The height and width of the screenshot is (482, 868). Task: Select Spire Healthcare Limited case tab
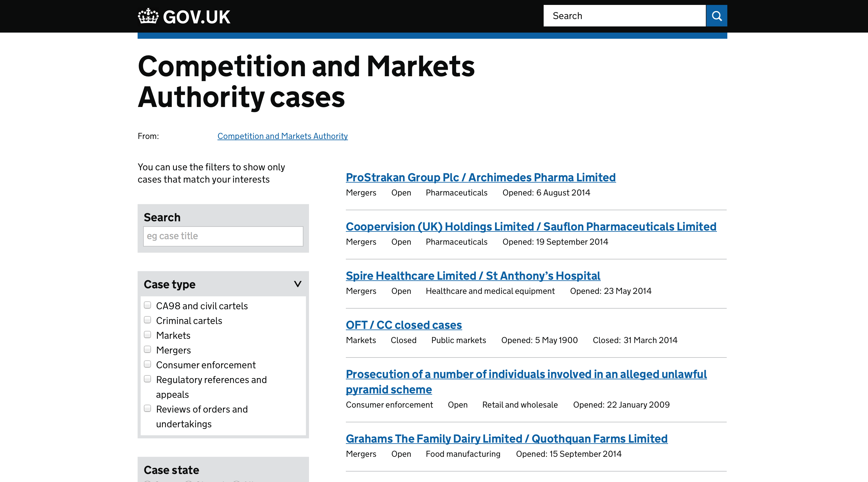pos(473,275)
